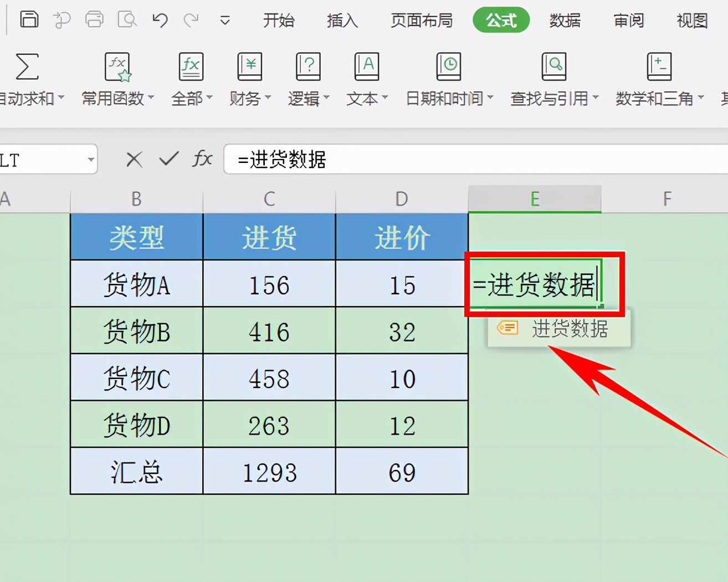Click the cell containing 32
This screenshot has width=728, height=582.
[x=402, y=331]
